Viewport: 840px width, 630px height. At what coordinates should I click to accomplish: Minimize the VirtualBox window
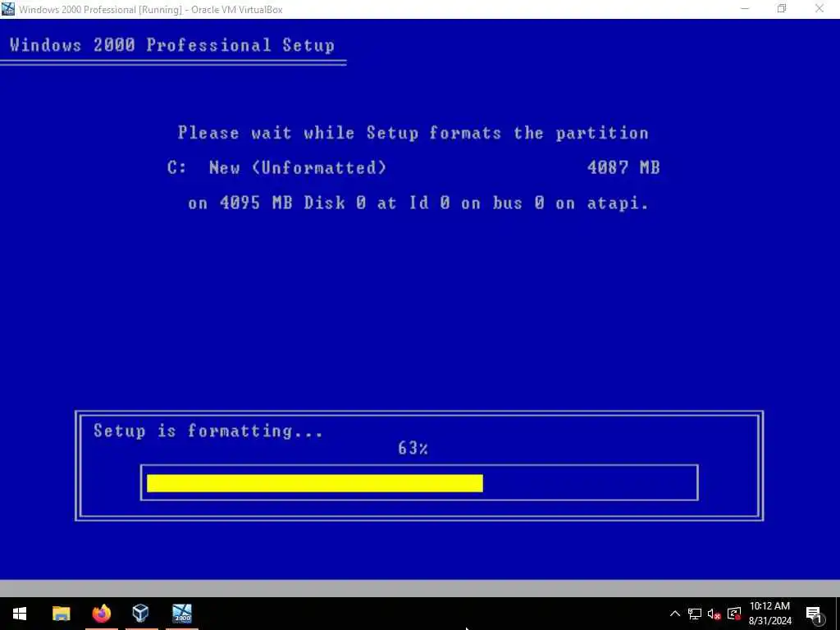pos(745,8)
